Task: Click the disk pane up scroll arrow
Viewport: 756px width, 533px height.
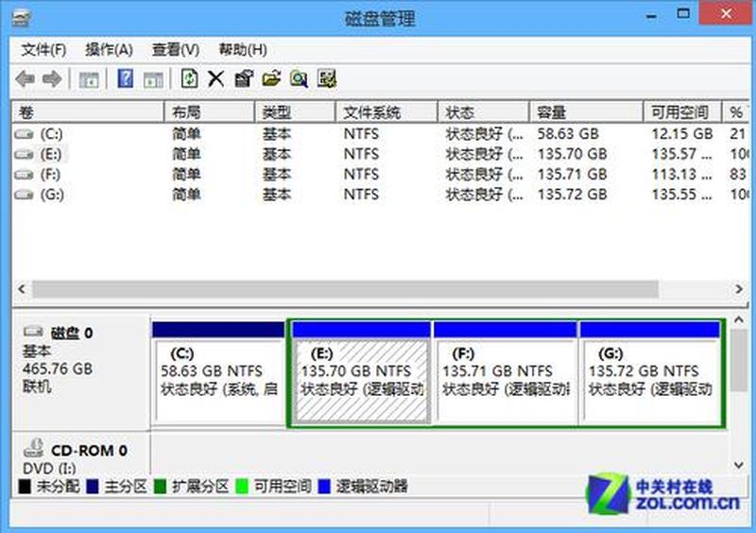Action: pyautogui.click(x=739, y=319)
